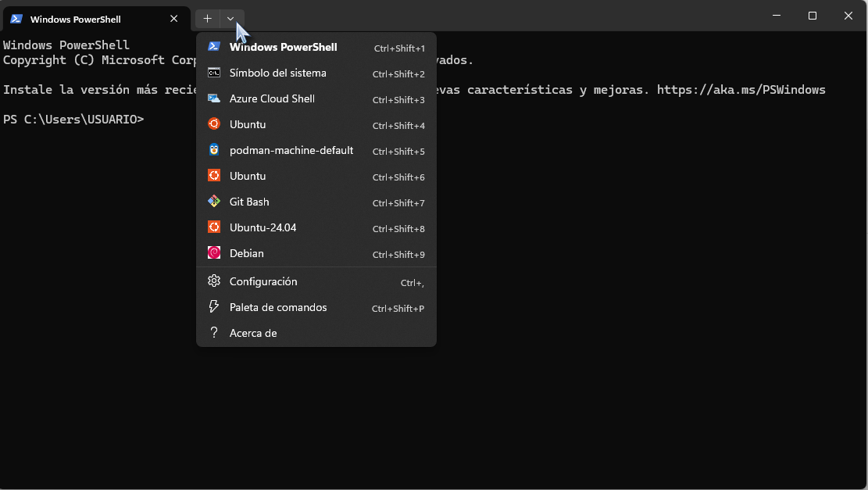Click the Git Bash icon
868x490 pixels.
tap(213, 202)
